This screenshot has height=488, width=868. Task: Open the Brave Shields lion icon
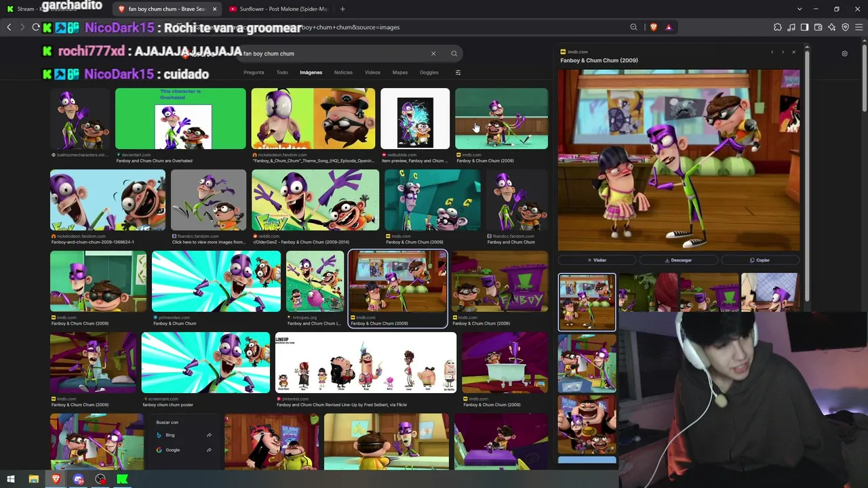pyautogui.click(x=653, y=27)
